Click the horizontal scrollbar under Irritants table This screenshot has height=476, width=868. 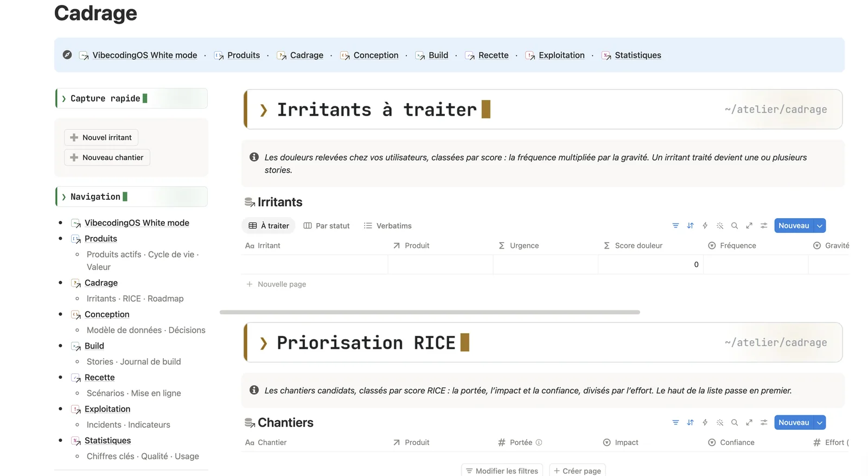click(x=430, y=312)
